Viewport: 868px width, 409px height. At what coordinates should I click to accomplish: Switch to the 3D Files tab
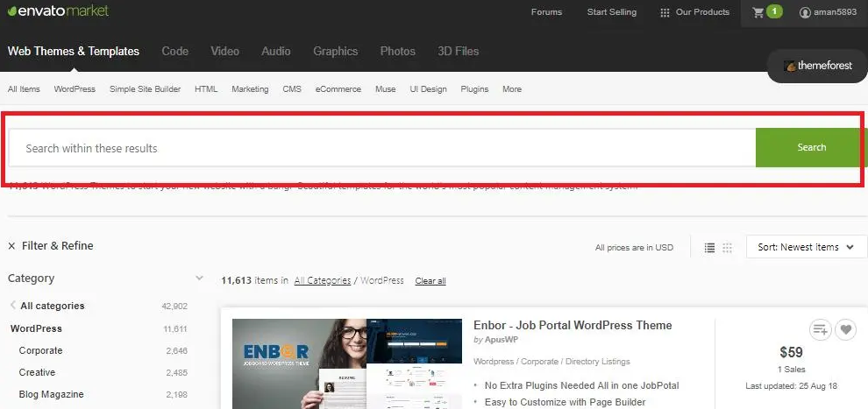click(x=459, y=52)
